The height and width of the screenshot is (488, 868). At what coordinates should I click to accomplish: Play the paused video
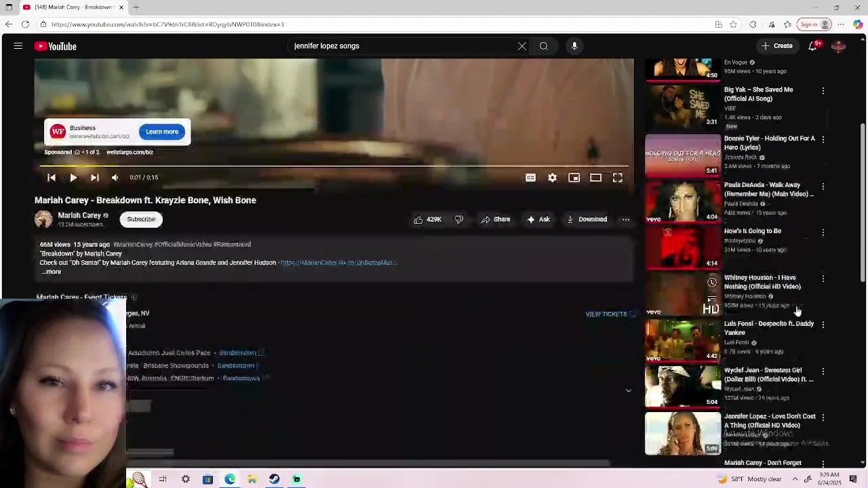coord(73,178)
